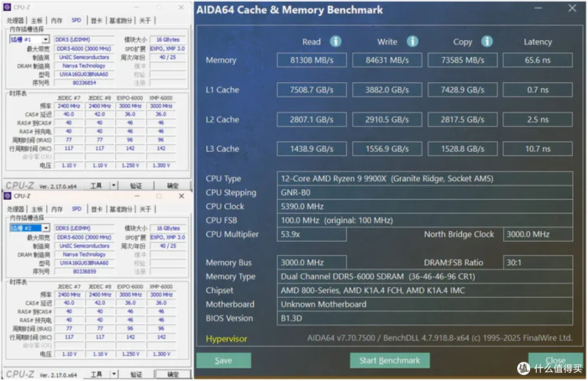Expand the tools dropdown arrow in top CPU-Z
Viewport: 588px width, 381px height.
[113, 185]
